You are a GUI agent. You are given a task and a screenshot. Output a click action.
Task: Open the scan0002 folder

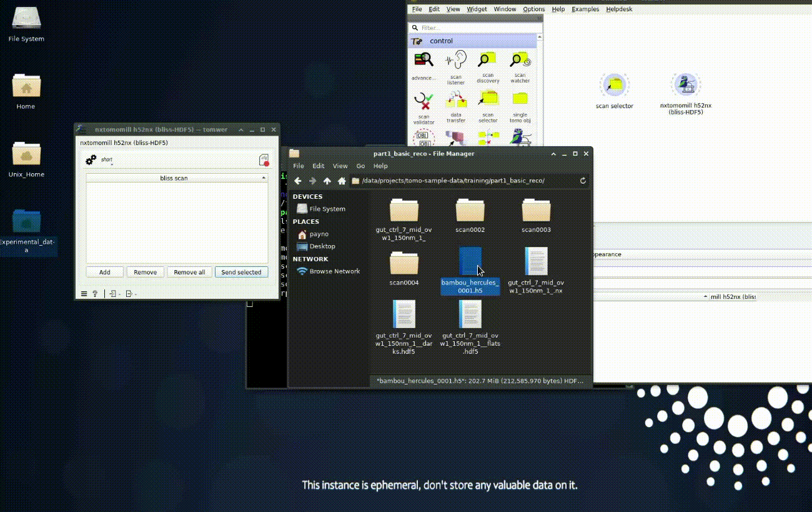(470, 215)
